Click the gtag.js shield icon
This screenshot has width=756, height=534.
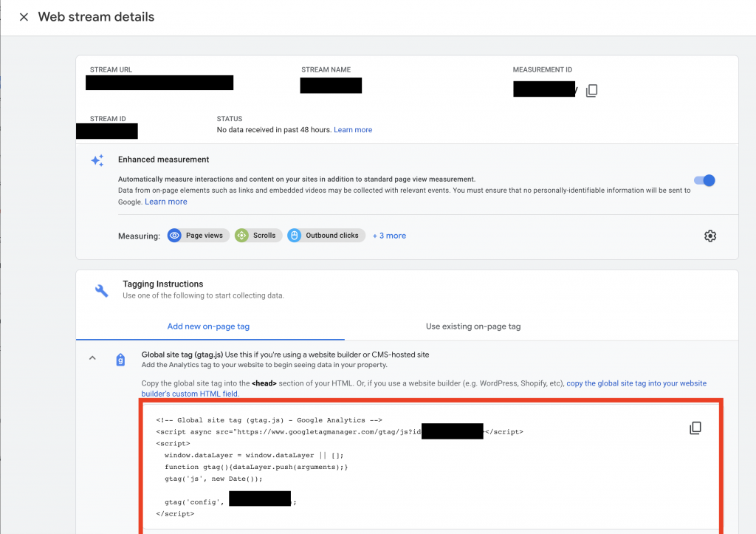point(120,360)
